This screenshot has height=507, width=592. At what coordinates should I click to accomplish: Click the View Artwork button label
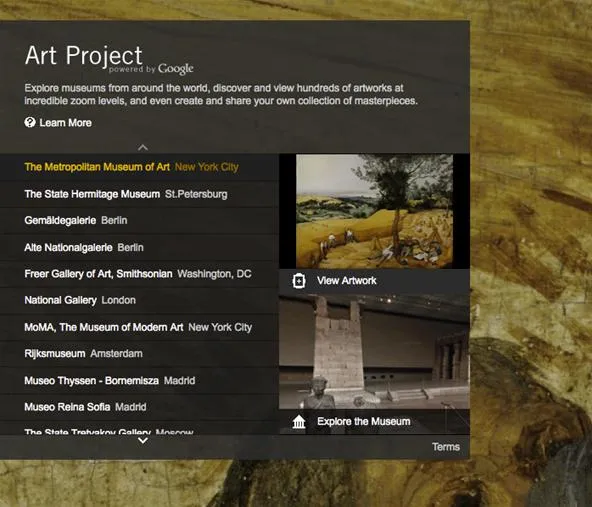tap(347, 280)
